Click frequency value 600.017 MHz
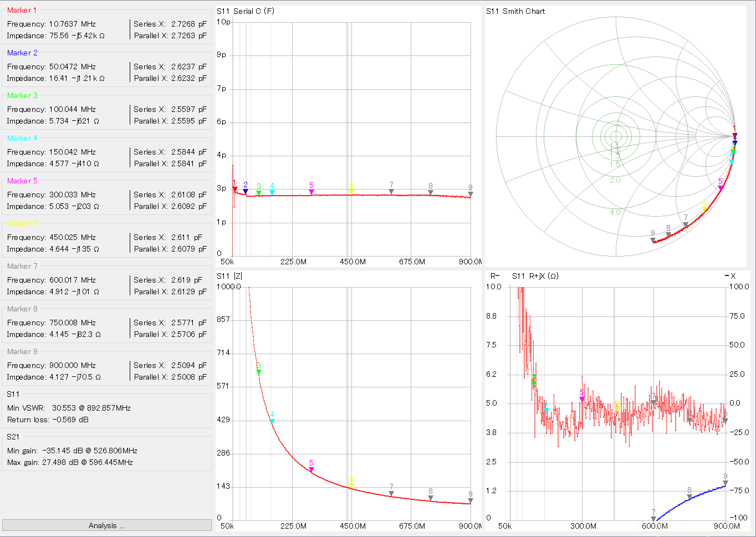756x537 pixels. tap(73, 280)
